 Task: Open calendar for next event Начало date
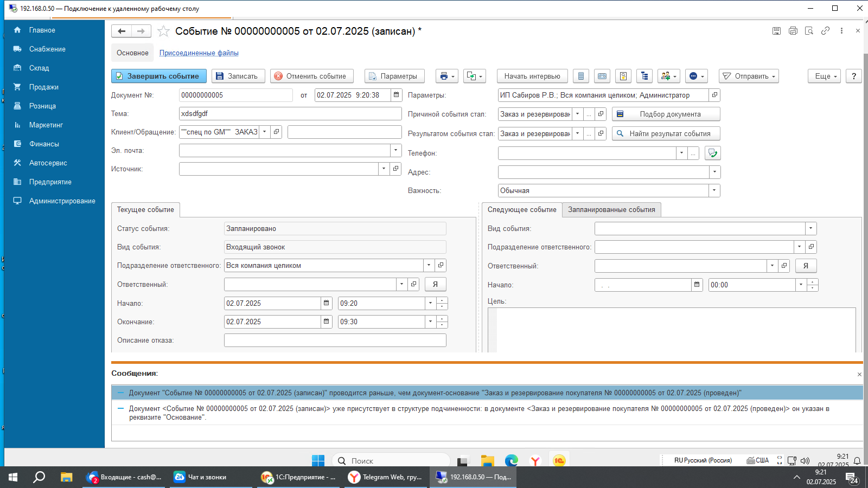pyautogui.click(x=697, y=285)
